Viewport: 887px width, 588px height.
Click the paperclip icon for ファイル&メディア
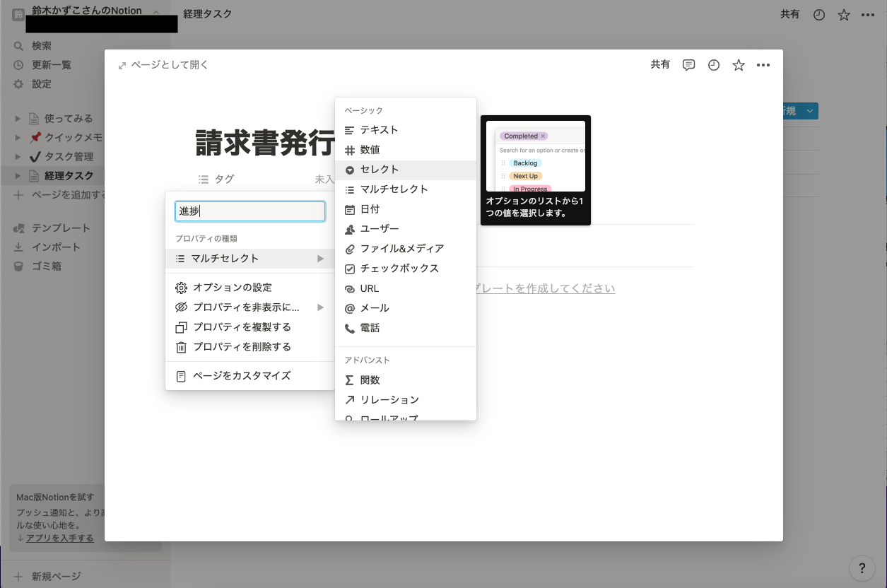click(349, 249)
